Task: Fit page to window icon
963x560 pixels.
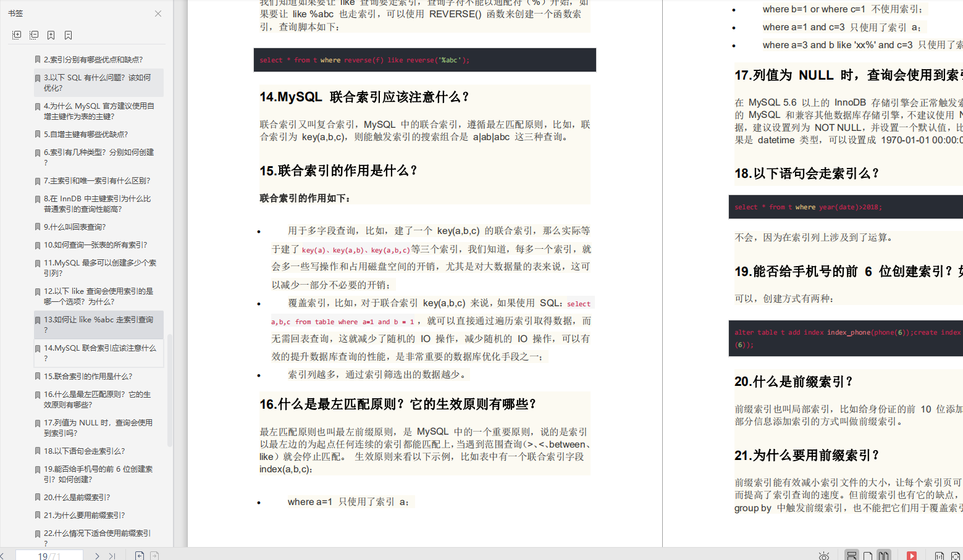Action: pyautogui.click(x=956, y=556)
